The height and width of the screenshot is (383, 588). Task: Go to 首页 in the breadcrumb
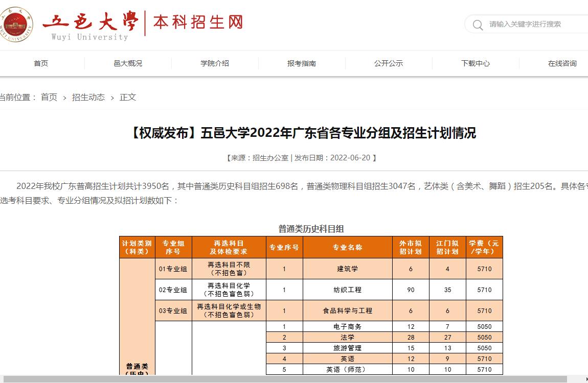(49, 98)
